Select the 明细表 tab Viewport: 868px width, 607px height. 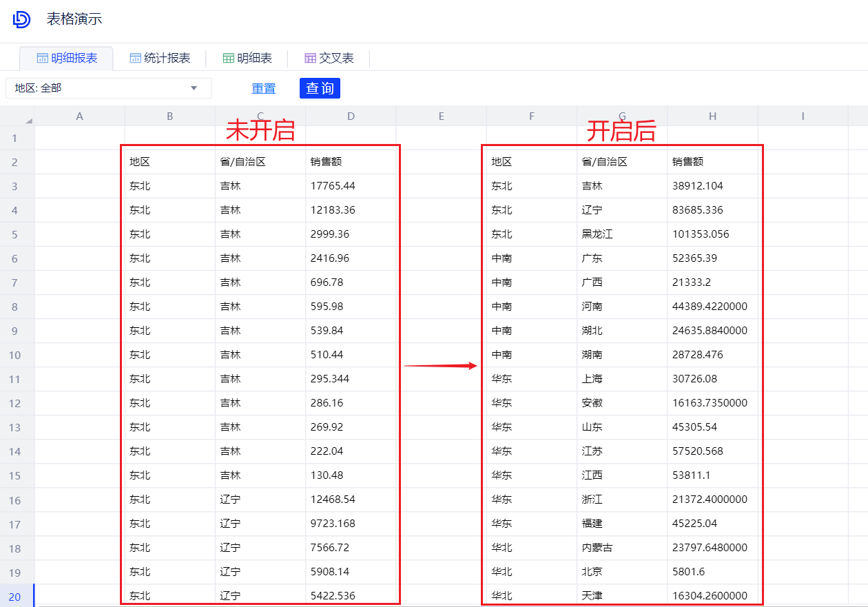coord(247,59)
